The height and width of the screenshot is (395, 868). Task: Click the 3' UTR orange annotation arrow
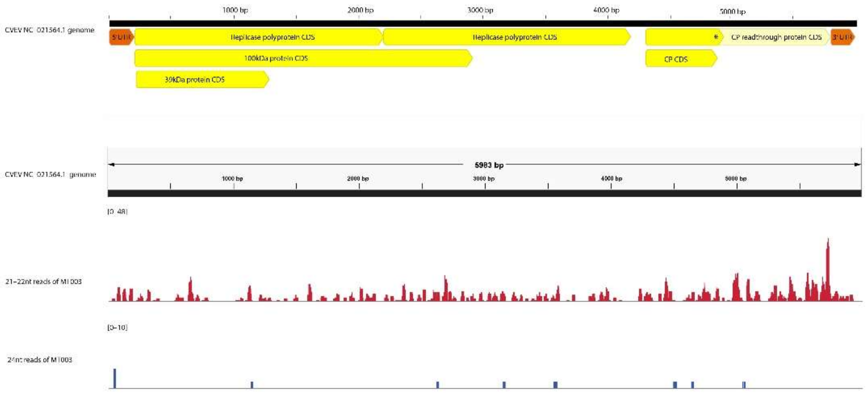click(x=842, y=37)
